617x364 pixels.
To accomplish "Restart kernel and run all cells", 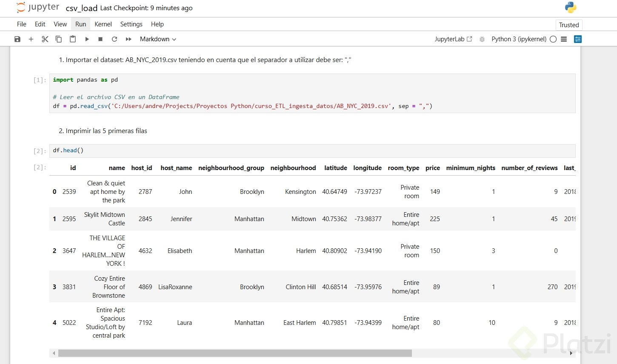I will pos(129,39).
